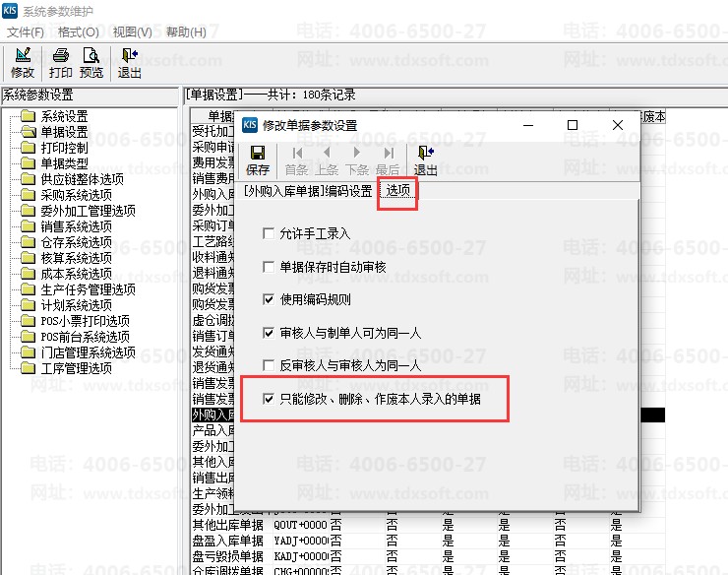728x575 pixels.
Task: Toggle 只能修改、删除、作废本人录入的单据 checkbox
Action: tap(268, 399)
